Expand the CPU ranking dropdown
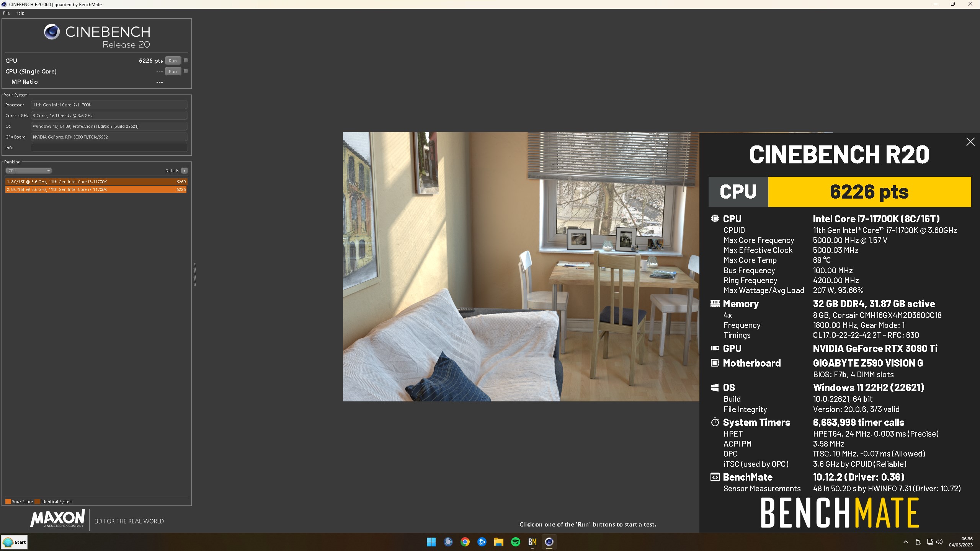The height and width of the screenshot is (551, 980). 28,171
